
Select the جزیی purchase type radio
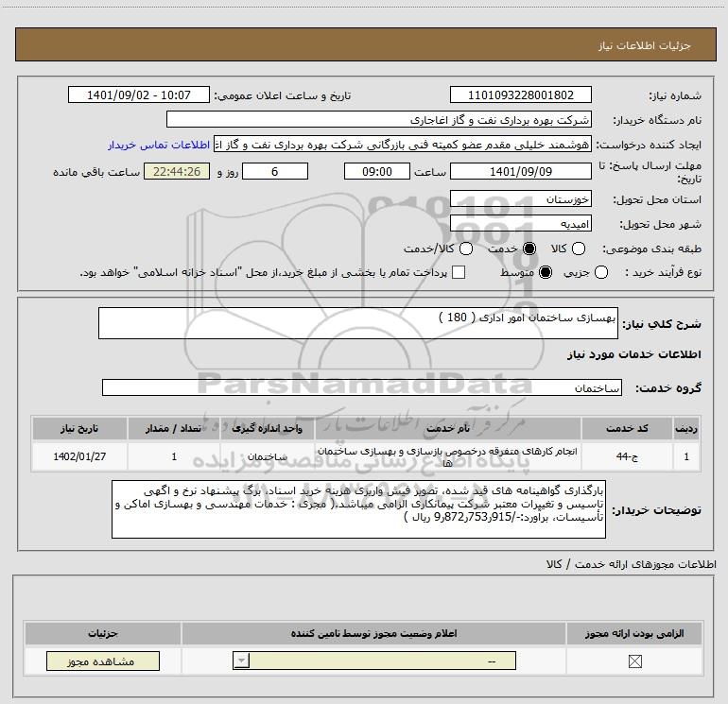coord(601,272)
